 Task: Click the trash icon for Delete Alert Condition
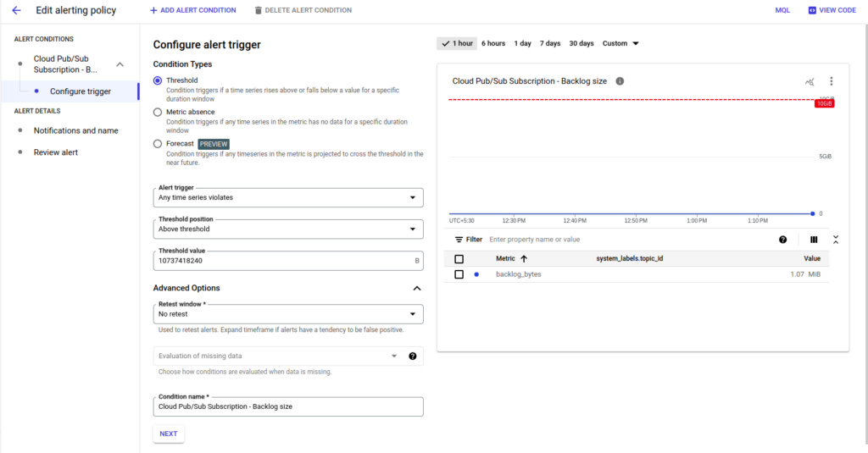pyautogui.click(x=258, y=10)
